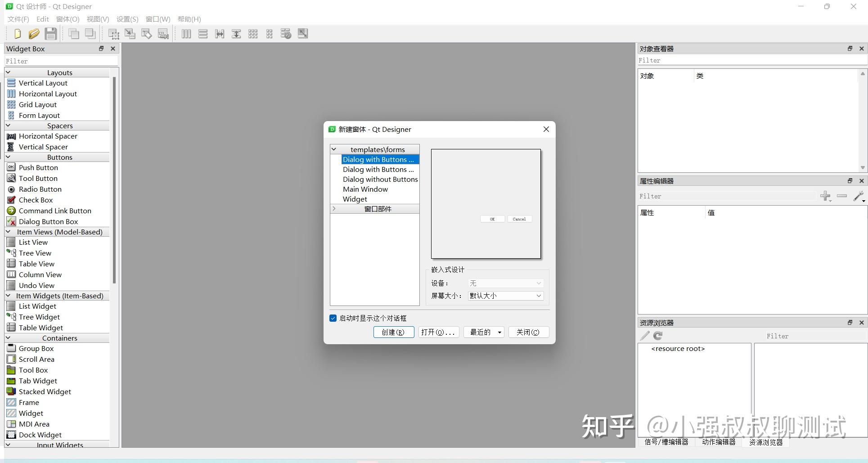Click the Widget Box filter input field
The width and height of the screenshot is (868, 463).
coord(61,61)
